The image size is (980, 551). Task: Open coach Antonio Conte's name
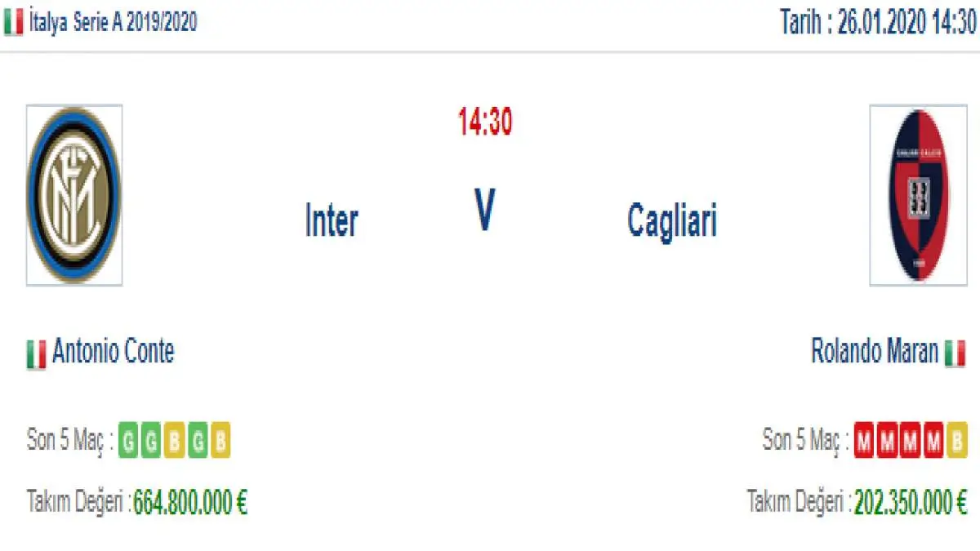[x=113, y=352]
